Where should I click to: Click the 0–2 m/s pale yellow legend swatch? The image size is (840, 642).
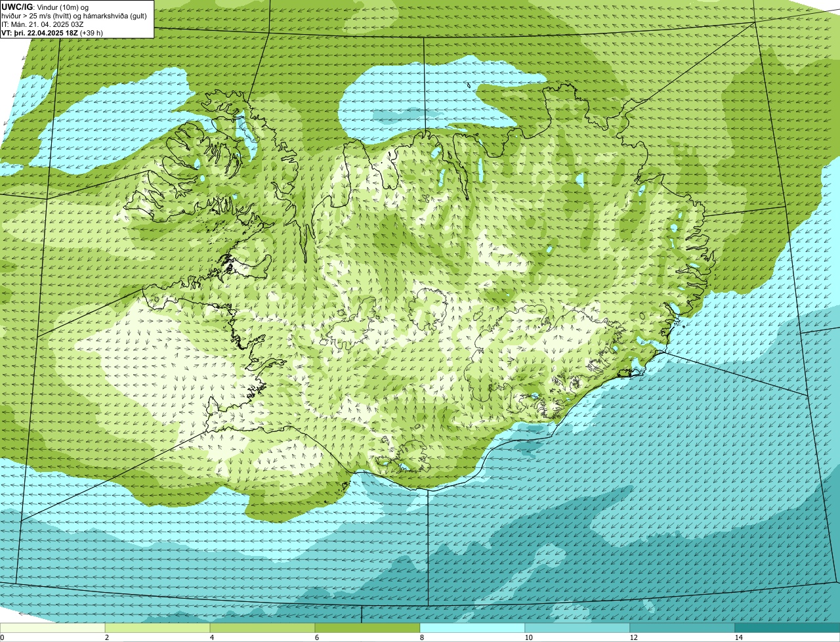[x=52, y=628]
